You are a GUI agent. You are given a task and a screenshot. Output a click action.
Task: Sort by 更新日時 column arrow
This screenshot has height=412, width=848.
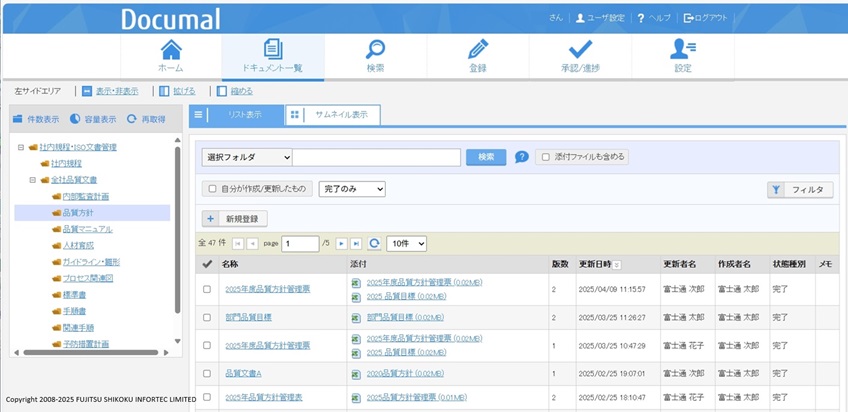click(x=617, y=265)
